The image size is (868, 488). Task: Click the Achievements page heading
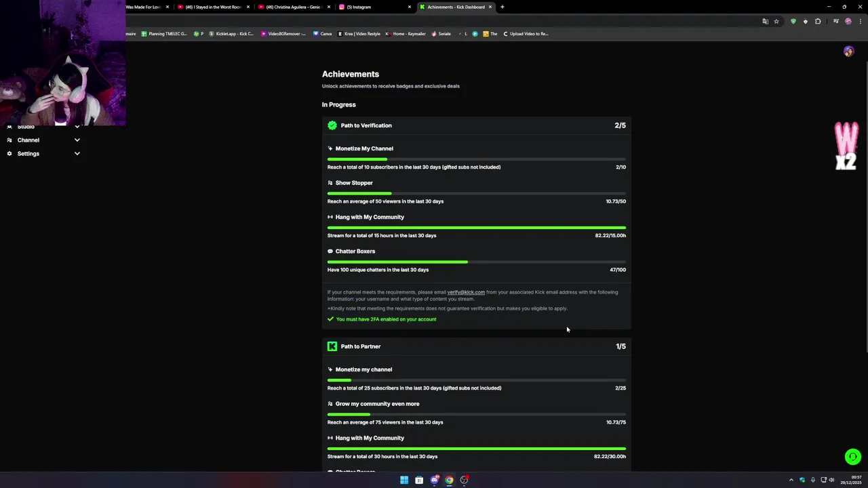tap(351, 74)
